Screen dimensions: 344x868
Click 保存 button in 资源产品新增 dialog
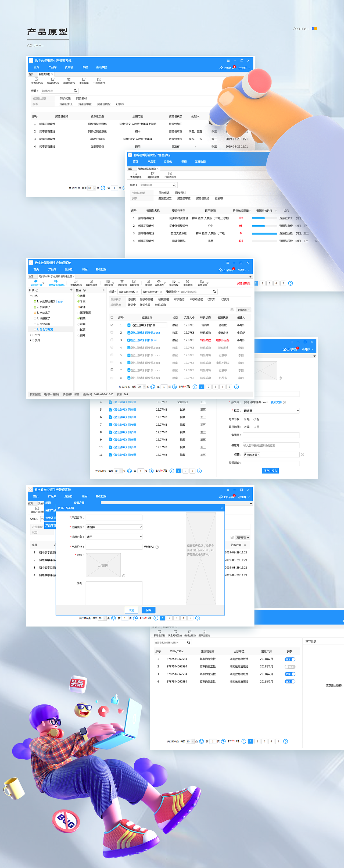click(x=149, y=610)
